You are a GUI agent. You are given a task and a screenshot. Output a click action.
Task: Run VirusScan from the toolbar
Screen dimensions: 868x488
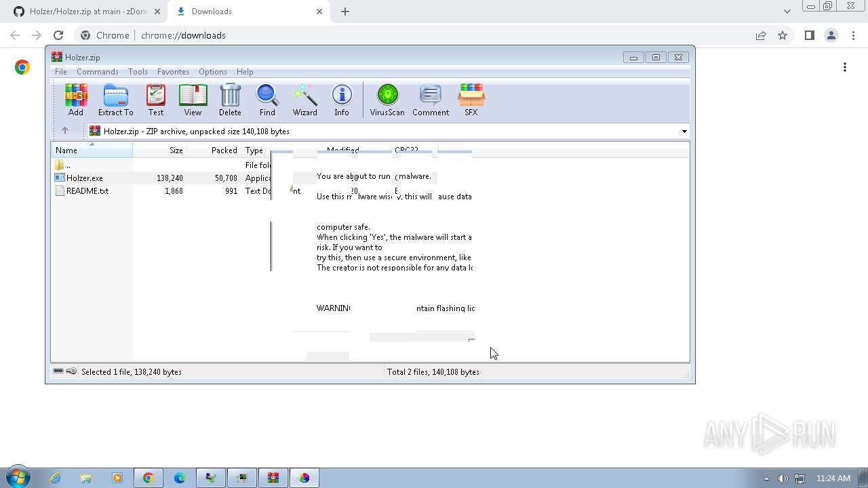pyautogui.click(x=387, y=100)
